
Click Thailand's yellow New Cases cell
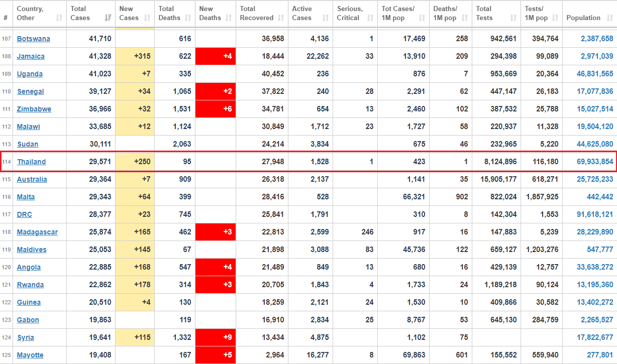tap(135, 162)
